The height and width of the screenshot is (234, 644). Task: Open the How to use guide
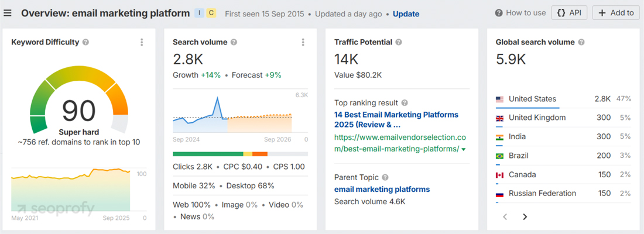point(520,13)
